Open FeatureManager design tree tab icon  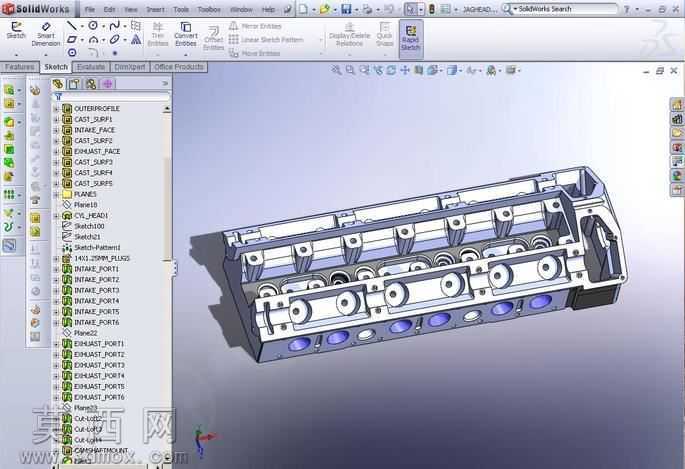[x=58, y=84]
